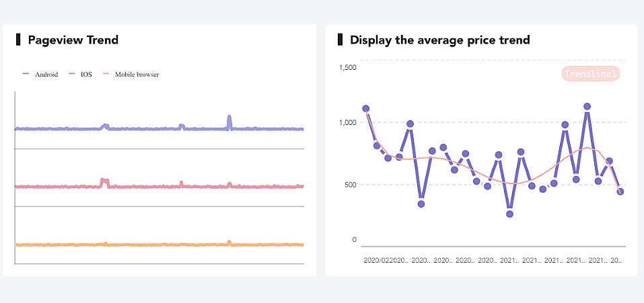
Task: Click black bar icon beside Pageview Trend
Action: click(18, 40)
